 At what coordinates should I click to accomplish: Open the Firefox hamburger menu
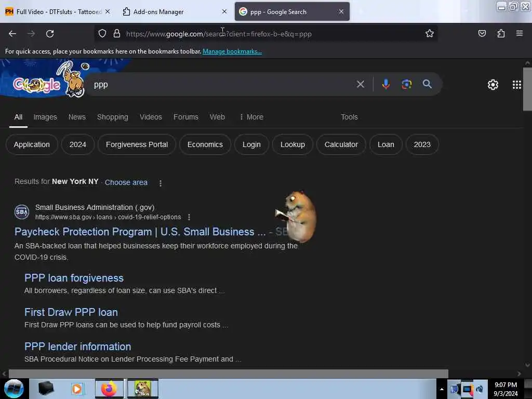pos(520,33)
